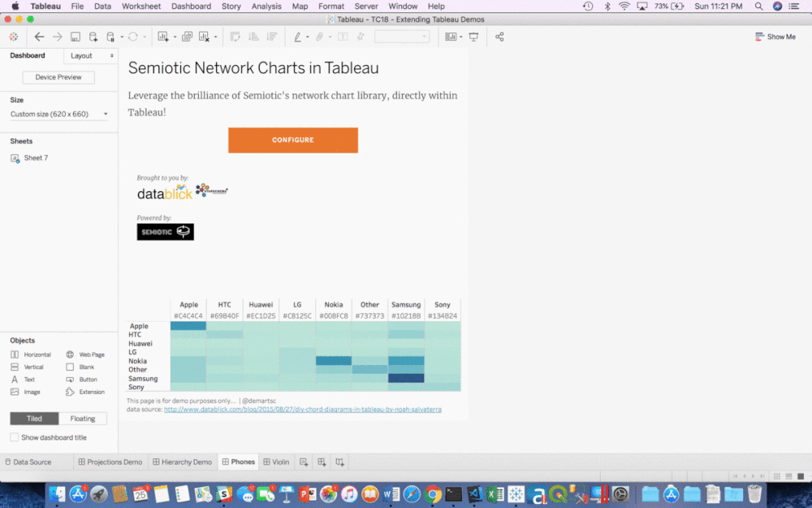This screenshot has width=812, height=508.
Task: Open the Highlight dropdown arrow
Action: tap(308, 37)
